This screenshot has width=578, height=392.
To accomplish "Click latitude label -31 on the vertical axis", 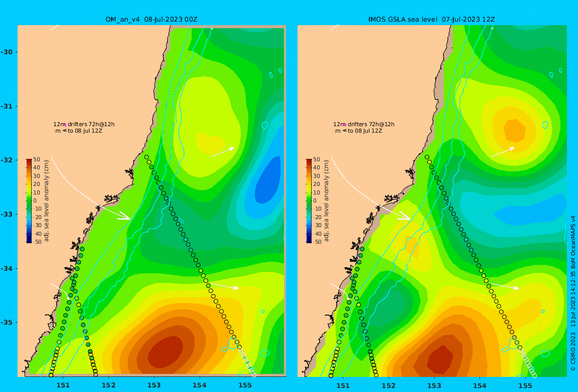I will point(7,106).
